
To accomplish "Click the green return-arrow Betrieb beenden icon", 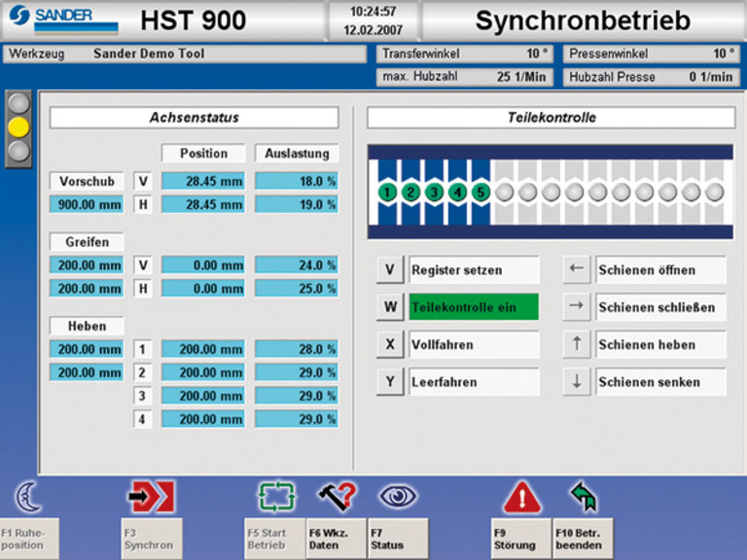I will (583, 497).
